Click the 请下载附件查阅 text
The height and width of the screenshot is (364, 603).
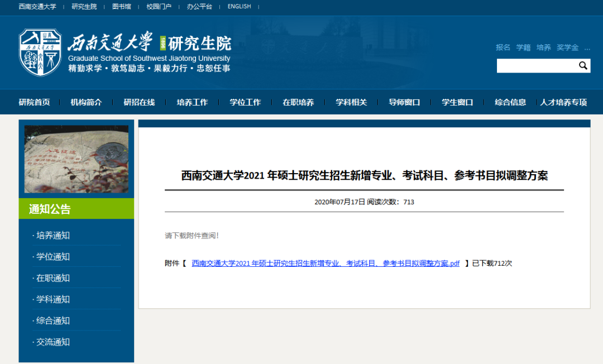point(192,236)
